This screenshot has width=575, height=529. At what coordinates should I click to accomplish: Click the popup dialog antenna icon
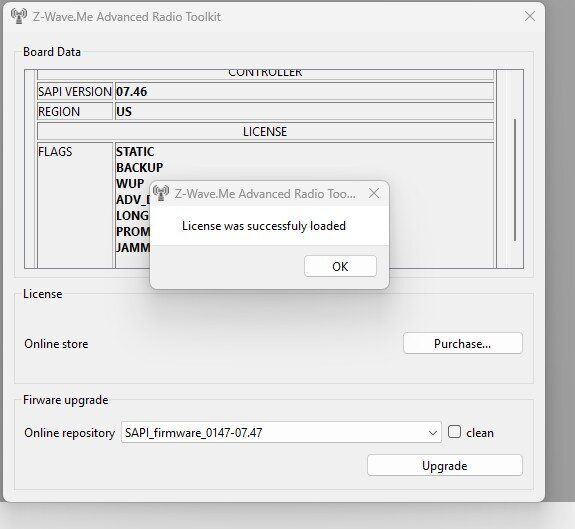point(161,193)
